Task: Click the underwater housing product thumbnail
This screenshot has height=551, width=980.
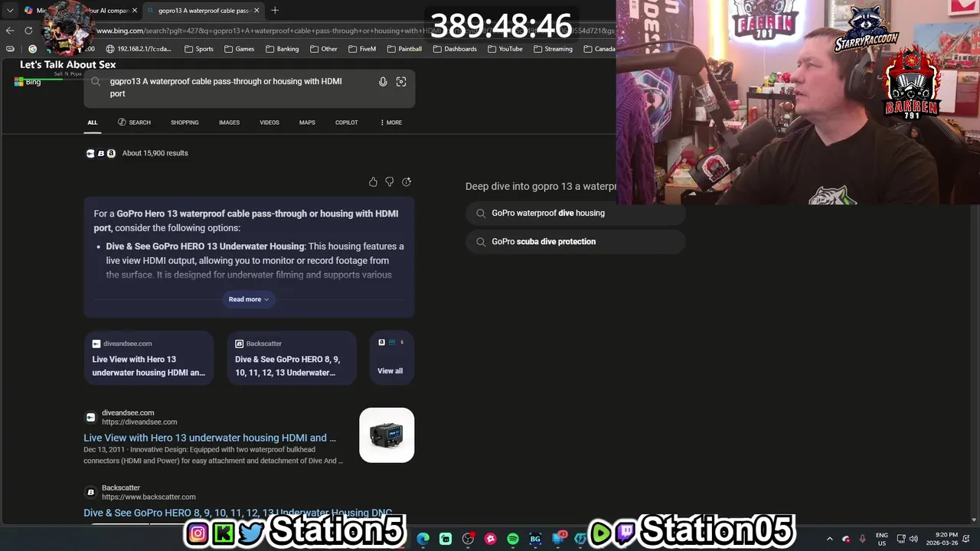Action: (x=387, y=435)
